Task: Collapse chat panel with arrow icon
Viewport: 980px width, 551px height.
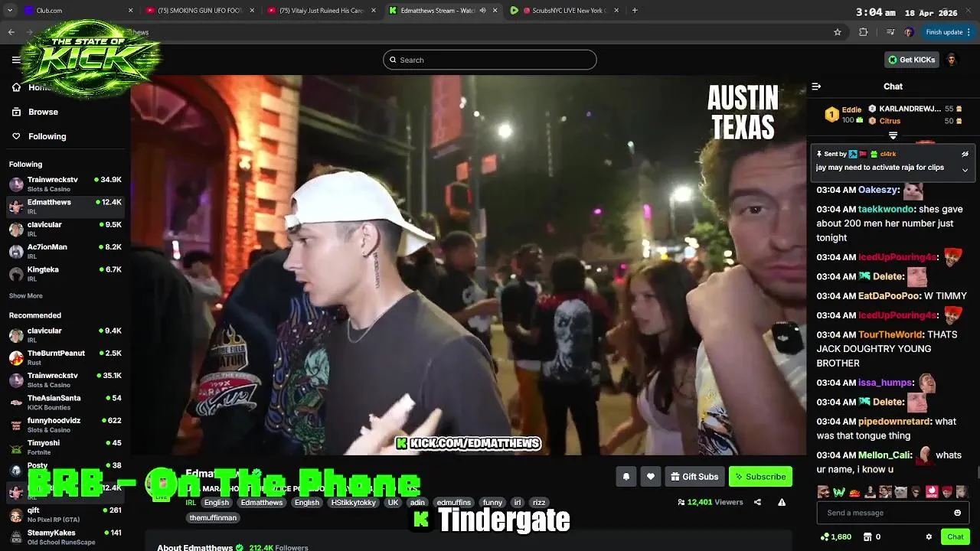Action: point(816,86)
